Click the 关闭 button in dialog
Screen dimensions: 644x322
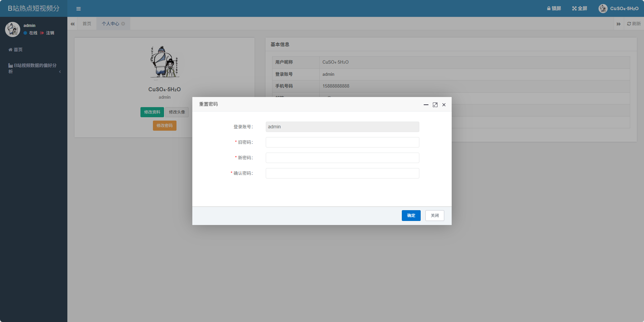434,216
